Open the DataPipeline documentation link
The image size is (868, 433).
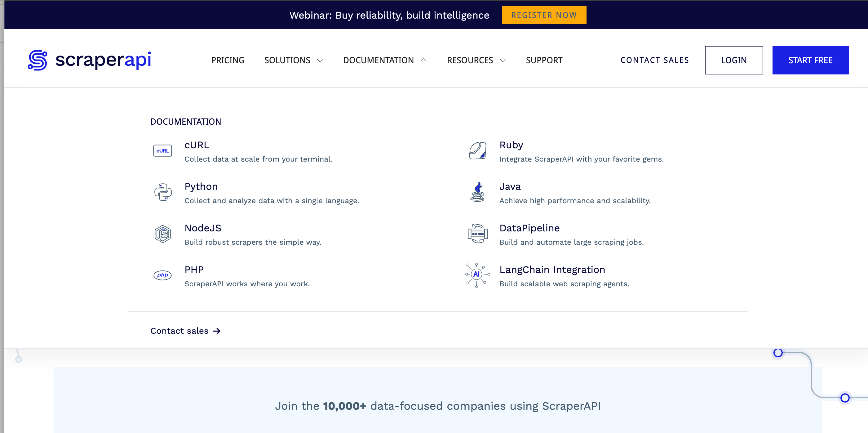tap(529, 228)
